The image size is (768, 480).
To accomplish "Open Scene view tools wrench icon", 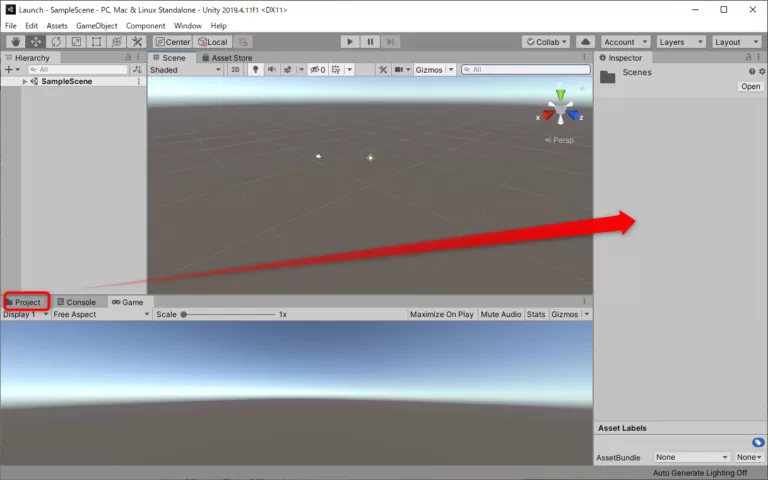I will (383, 70).
